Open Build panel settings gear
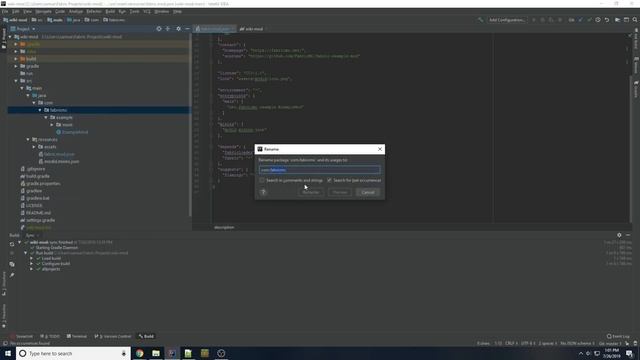This screenshot has width=640, height=360. click(x=619, y=235)
